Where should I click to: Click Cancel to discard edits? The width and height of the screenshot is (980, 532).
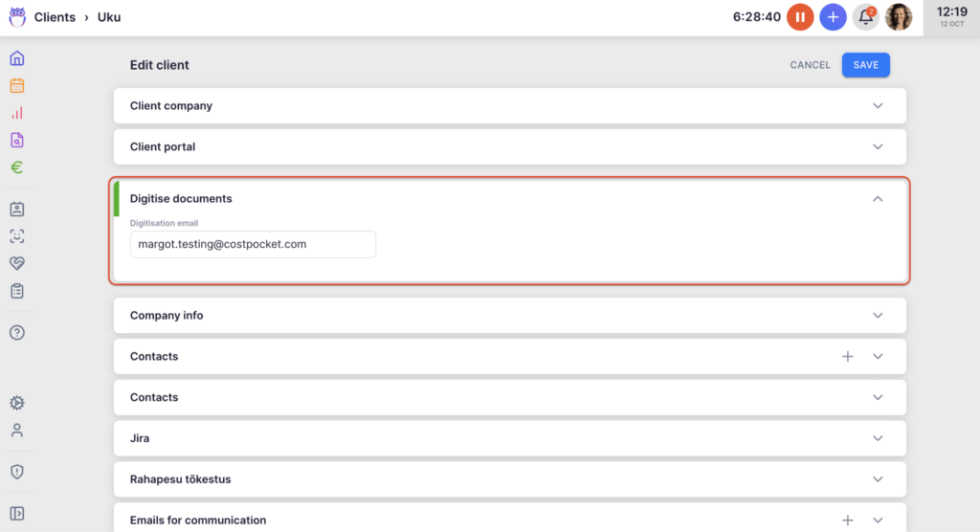[810, 65]
